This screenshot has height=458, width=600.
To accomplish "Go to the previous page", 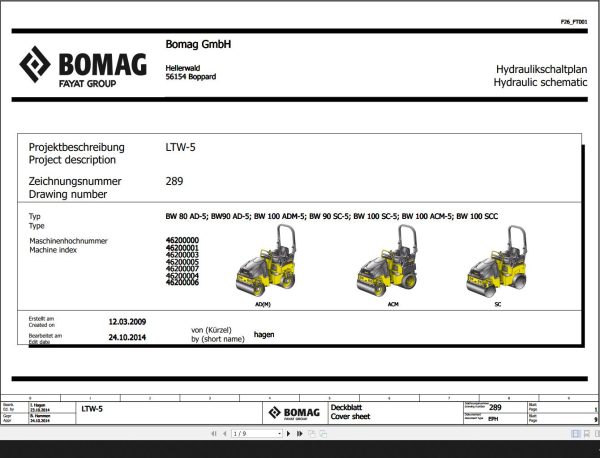I will coord(225,434).
